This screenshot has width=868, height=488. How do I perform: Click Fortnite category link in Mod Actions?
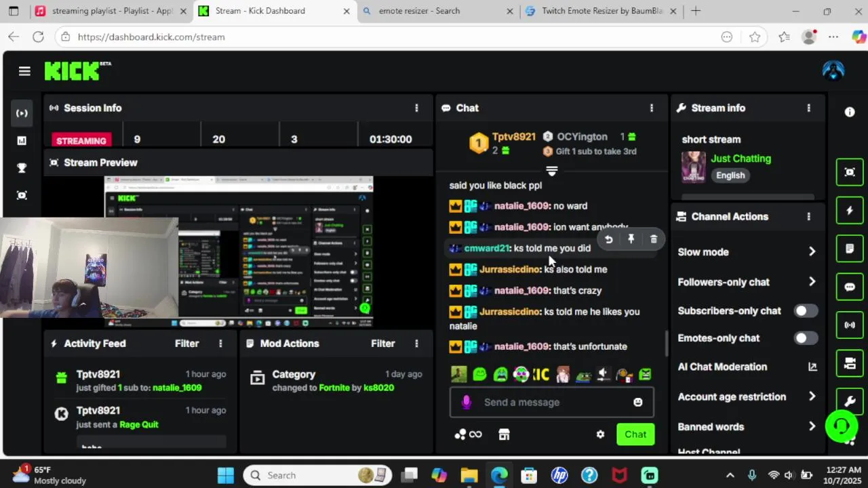[x=334, y=388]
